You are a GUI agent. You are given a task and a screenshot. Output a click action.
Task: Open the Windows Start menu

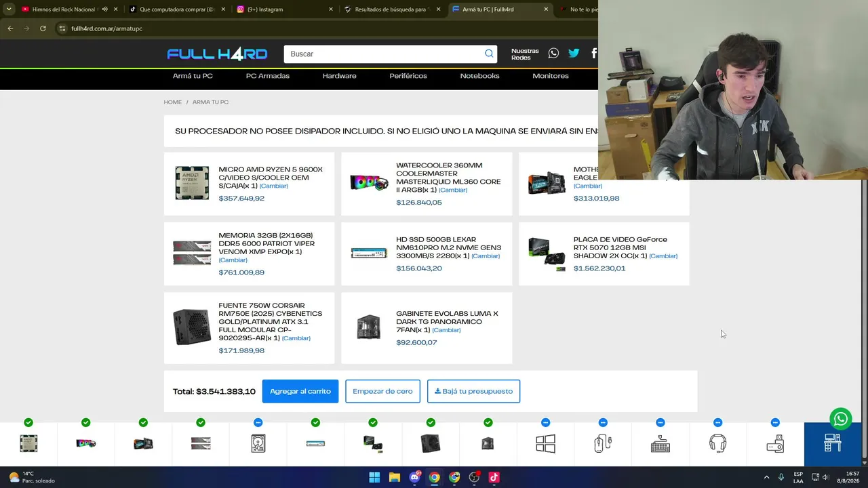pos(374,477)
